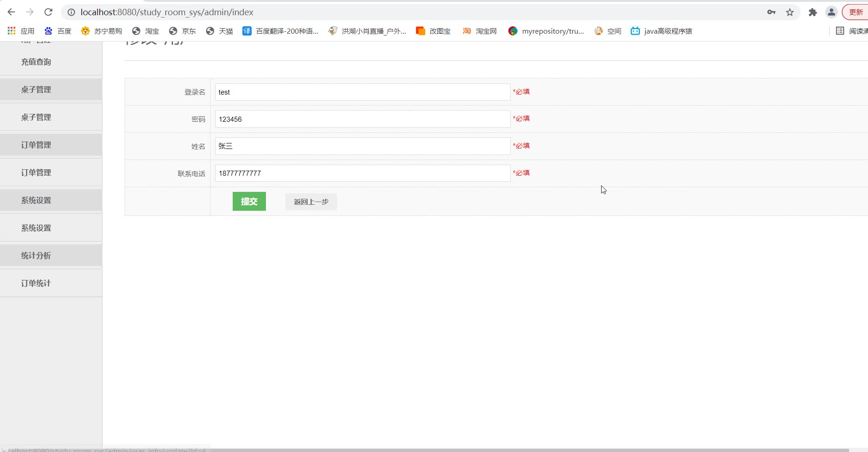Open the Extensions puzzle icon
This screenshot has height=452, width=868.
point(813,12)
